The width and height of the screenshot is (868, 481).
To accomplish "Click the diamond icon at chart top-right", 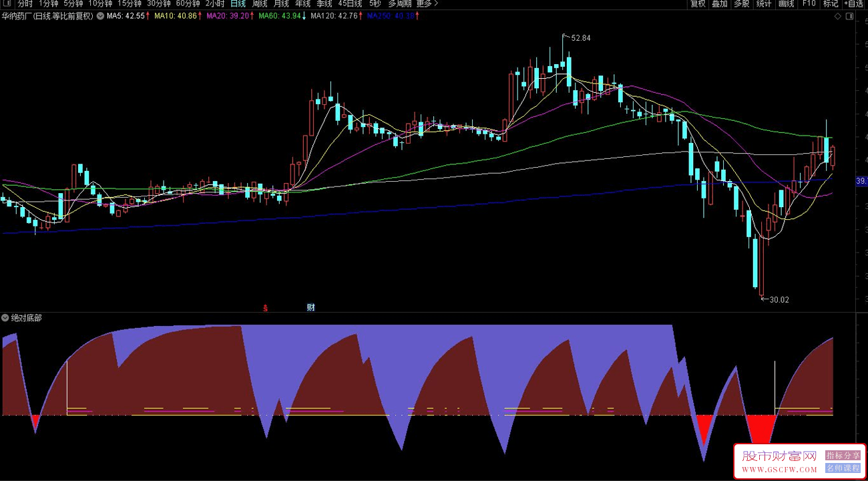I will tap(837, 16).
